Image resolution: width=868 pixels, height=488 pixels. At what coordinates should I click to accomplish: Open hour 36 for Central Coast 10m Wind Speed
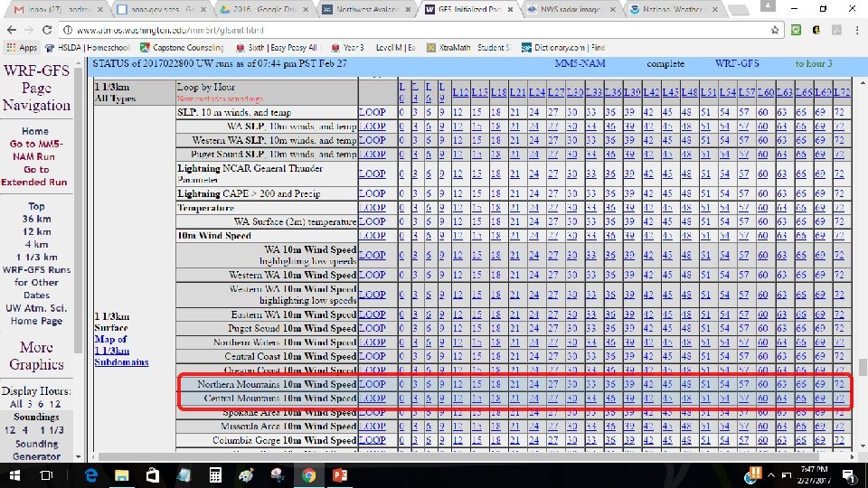610,356
